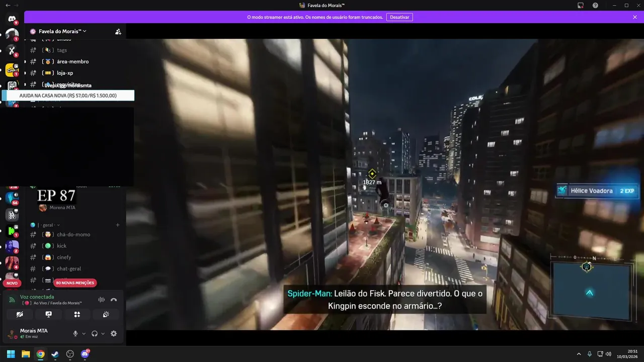Click the in-game minimap
The image size is (644, 362).
coord(591,292)
